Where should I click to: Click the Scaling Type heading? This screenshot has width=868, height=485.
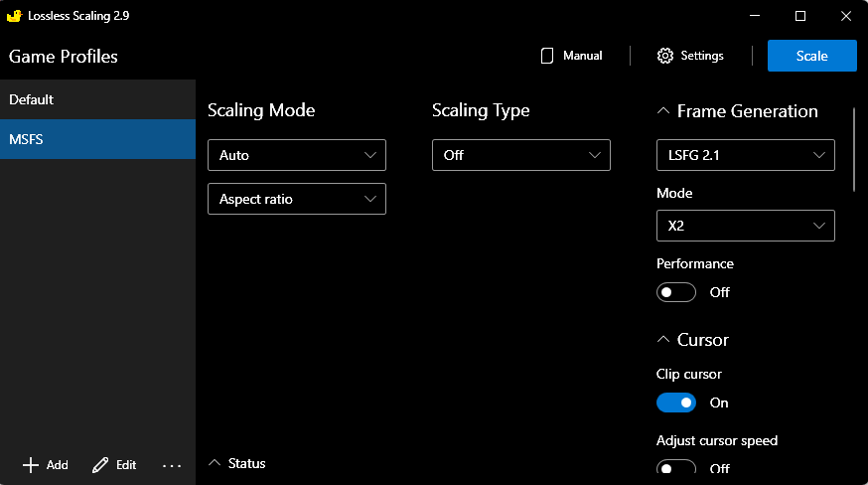pyautogui.click(x=481, y=110)
